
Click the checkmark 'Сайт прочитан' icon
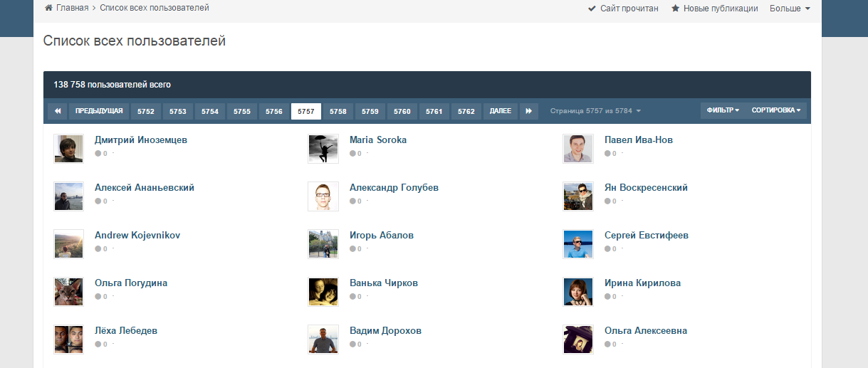[592, 9]
